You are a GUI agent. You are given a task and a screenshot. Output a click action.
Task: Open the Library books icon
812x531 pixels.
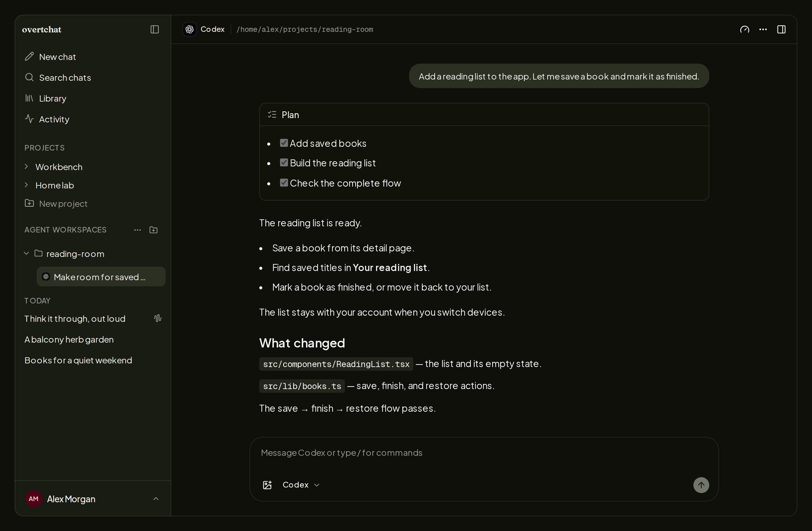(x=29, y=98)
